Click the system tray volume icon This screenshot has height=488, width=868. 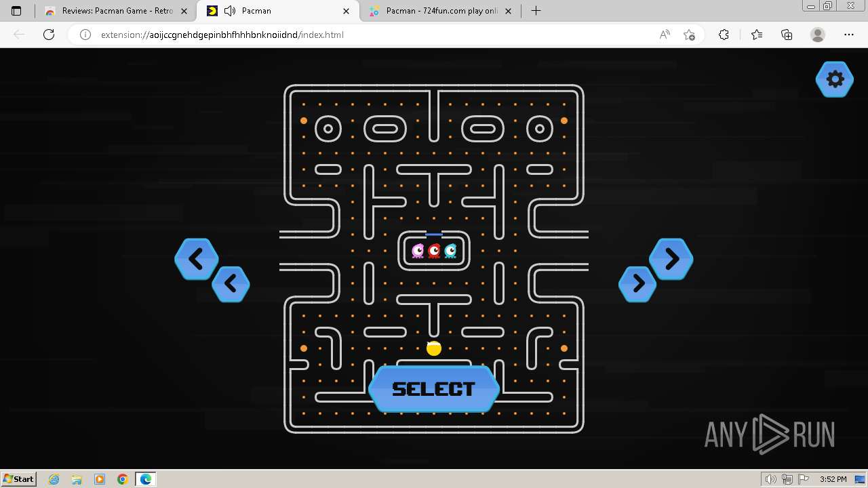coord(772,479)
